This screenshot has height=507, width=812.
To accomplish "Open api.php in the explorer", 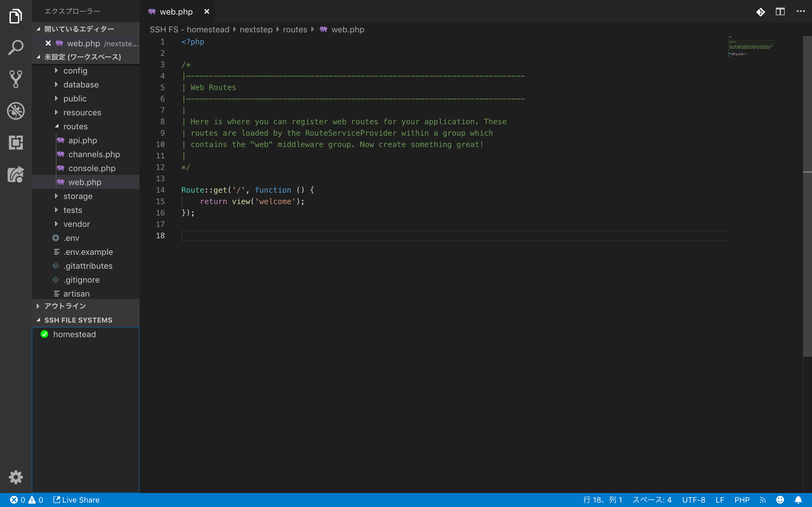I will (x=82, y=140).
